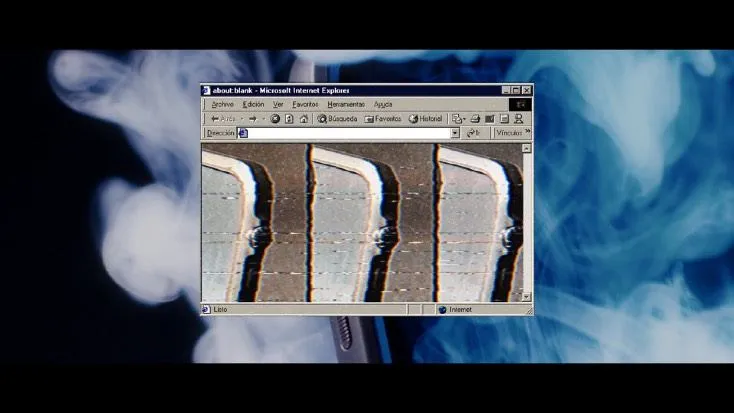734x413 pixels.
Task: Open the Back history dropdown arrow
Action: (x=242, y=119)
